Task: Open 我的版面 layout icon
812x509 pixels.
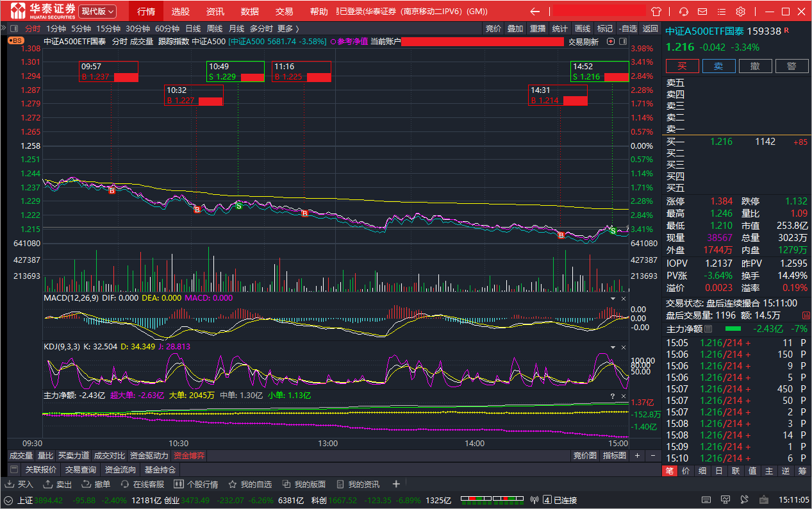Action: click(286, 484)
